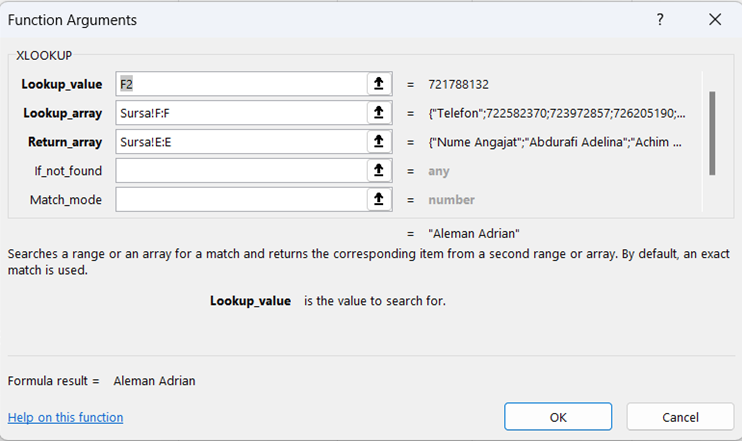Focus the empty If_not_found input box
742x441 pixels.
[240, 171]
